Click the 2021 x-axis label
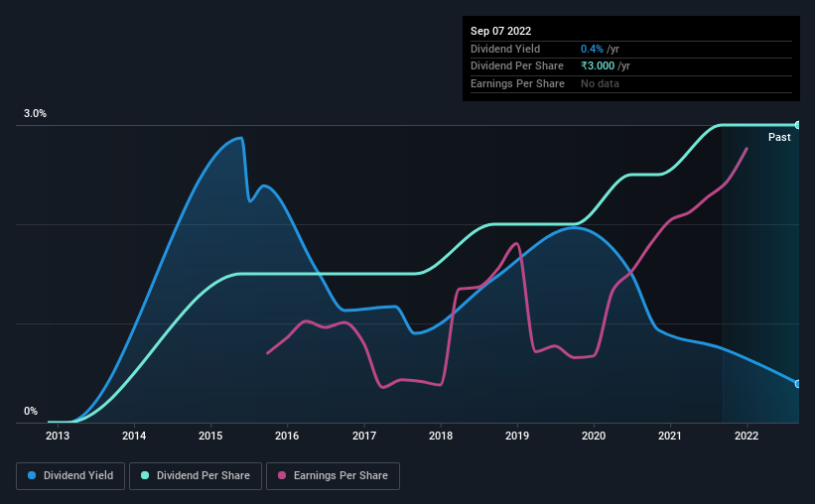Screen dimensions: 815x504 click(x=670, y=436)
